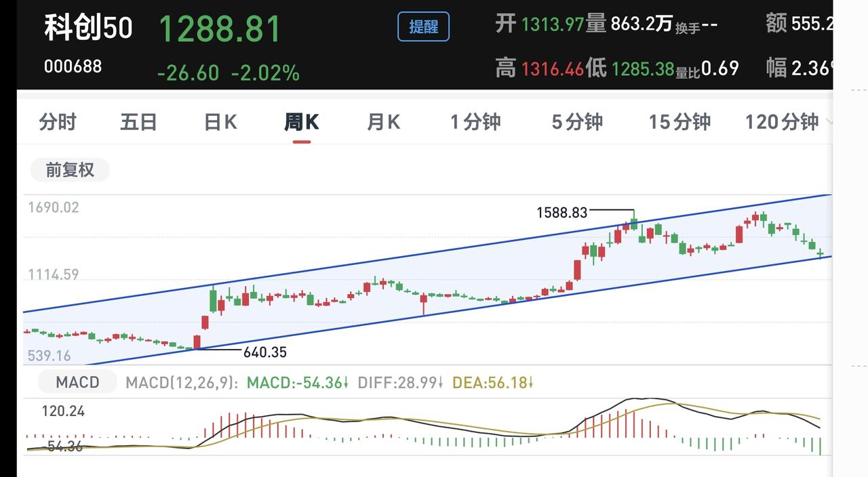The width and height of the screenshot is (868, 477).
Task: Click the 640.35 low price marker
Action: (265, 352)
